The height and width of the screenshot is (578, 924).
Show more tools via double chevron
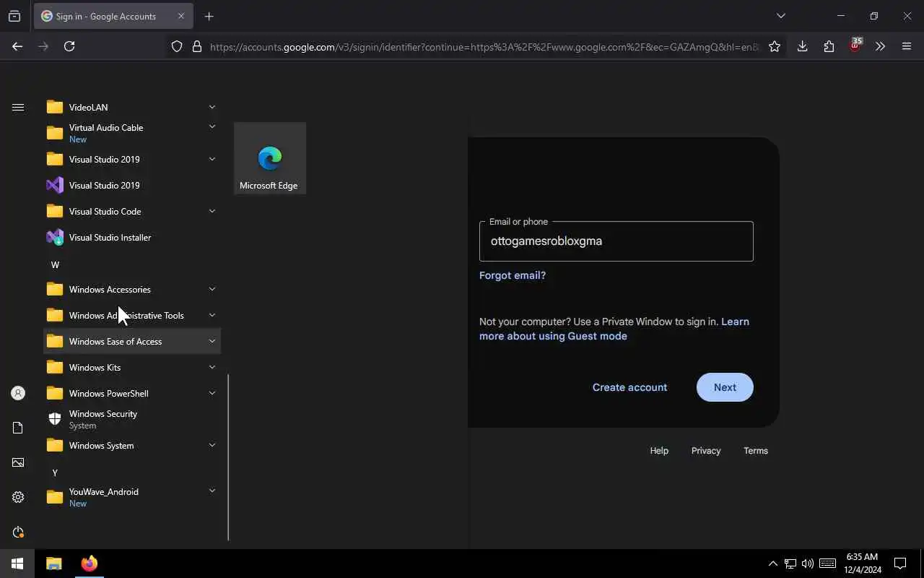880,46
